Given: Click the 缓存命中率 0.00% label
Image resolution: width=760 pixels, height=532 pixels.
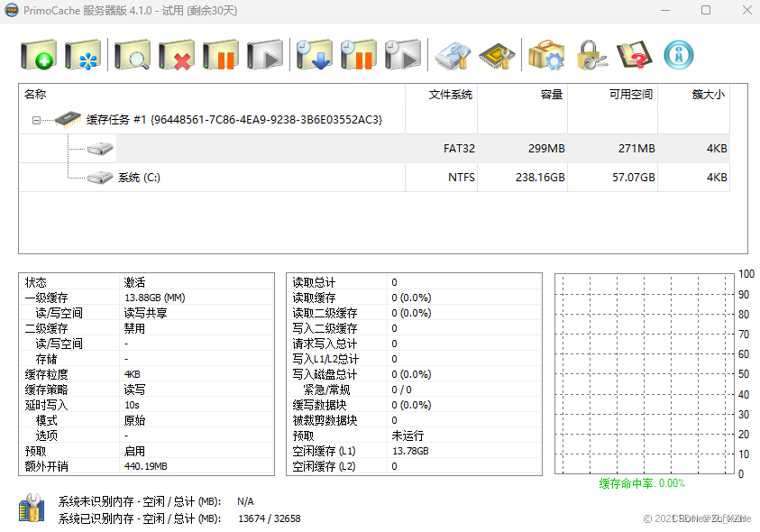Looking at the screenshot, I should (642, 483).
